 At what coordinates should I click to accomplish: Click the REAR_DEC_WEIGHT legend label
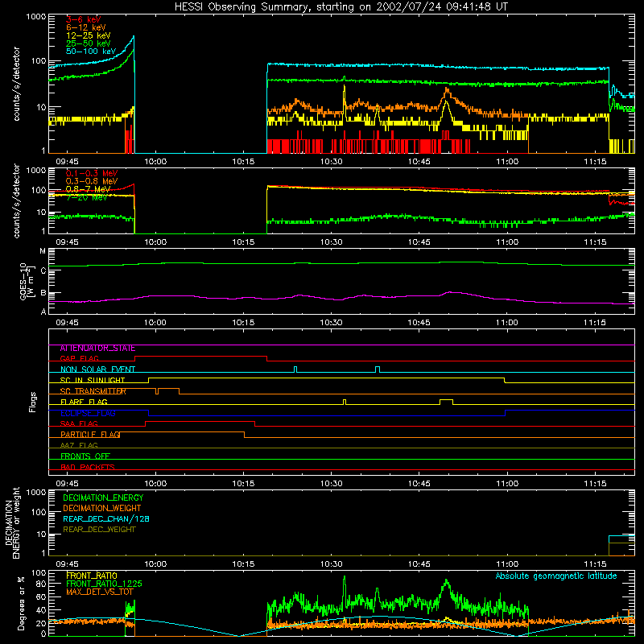coord(99,530)
